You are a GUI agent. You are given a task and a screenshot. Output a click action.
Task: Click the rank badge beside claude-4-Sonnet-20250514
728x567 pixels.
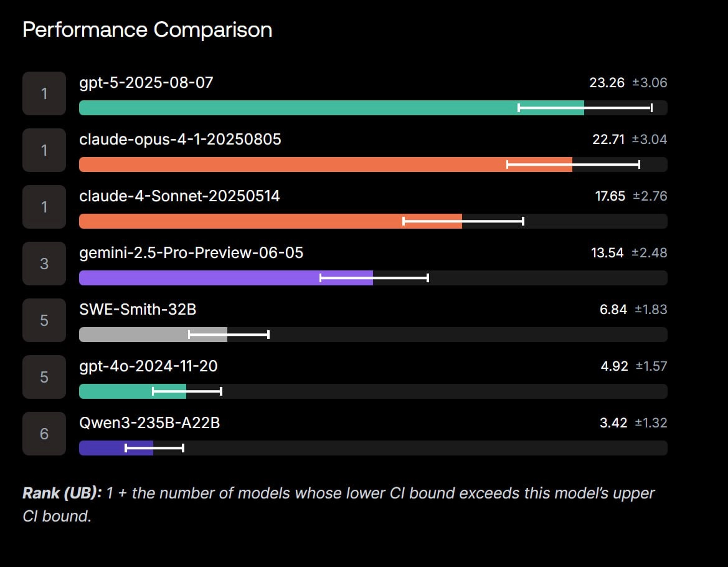point(44,207)
